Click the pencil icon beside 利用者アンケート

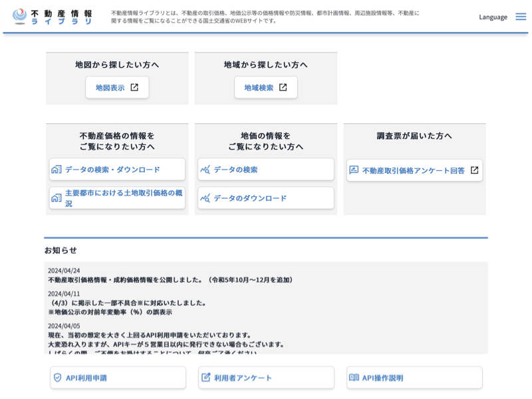pos(205,378)
